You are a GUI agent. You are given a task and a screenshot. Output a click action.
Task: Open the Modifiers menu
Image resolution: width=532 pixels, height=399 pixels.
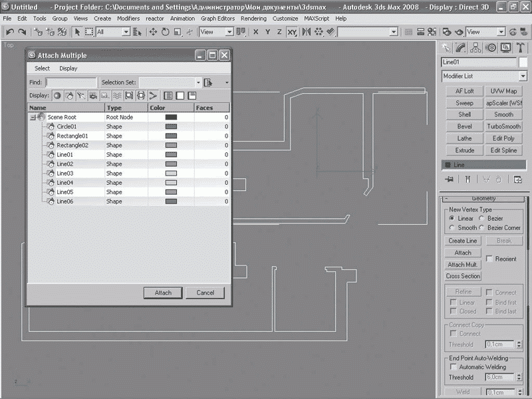(x=128, y=19)
